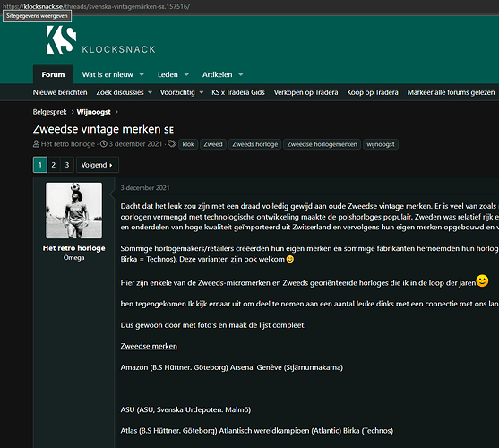Click the klocksnack.se URL in the address bar

43,6
